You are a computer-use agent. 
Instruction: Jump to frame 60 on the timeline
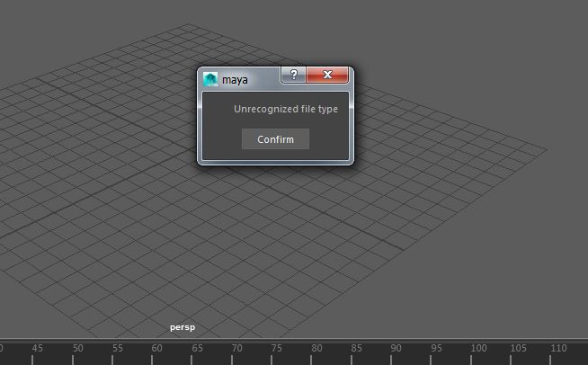[156, 349]
